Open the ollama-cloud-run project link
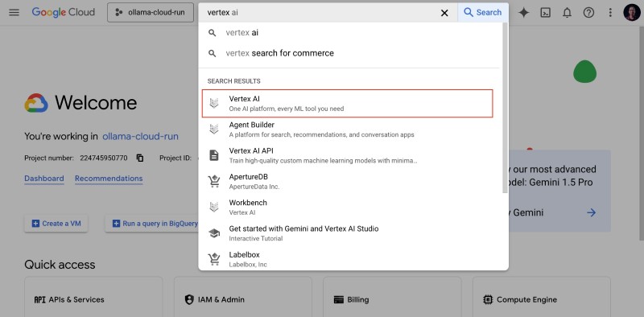The width and height of the screenshot is (644, 317). point(140,136)
